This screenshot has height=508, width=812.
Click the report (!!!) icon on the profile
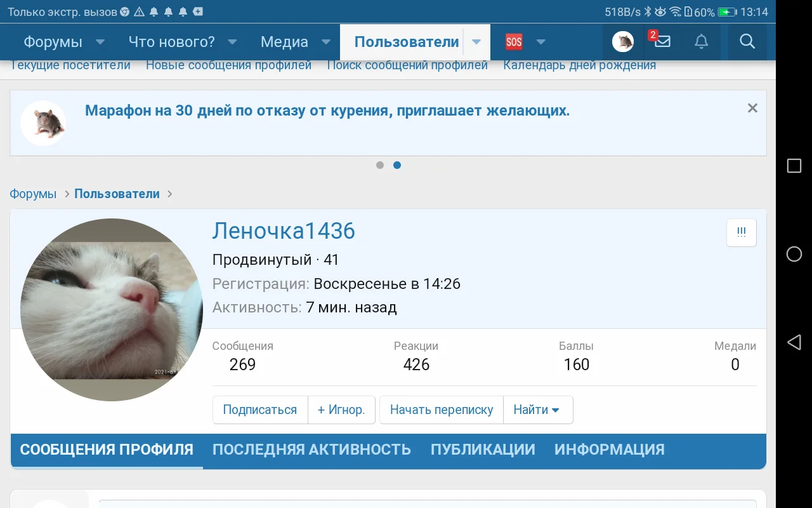[741, 232]
